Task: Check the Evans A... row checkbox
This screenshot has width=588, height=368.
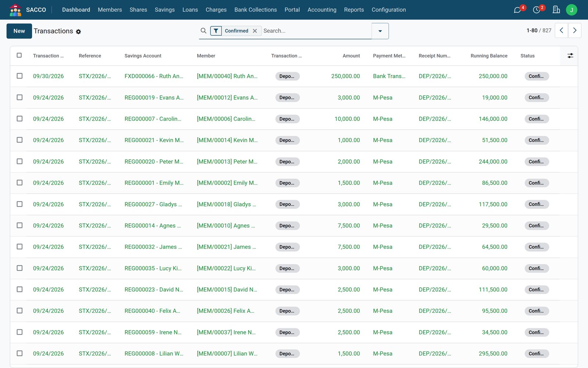Action: pos(19,97)
